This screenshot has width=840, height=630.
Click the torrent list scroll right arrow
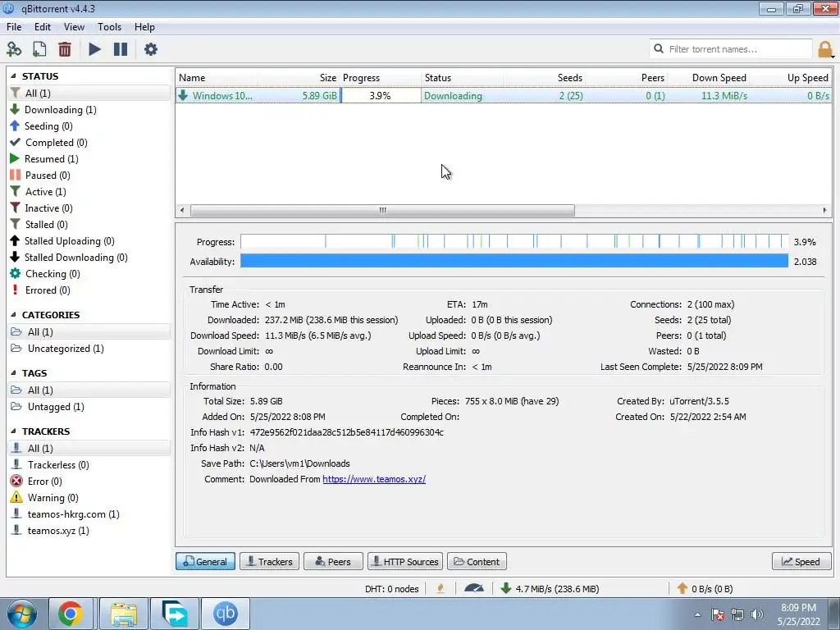pyautogui.click(x=824, y=210)
